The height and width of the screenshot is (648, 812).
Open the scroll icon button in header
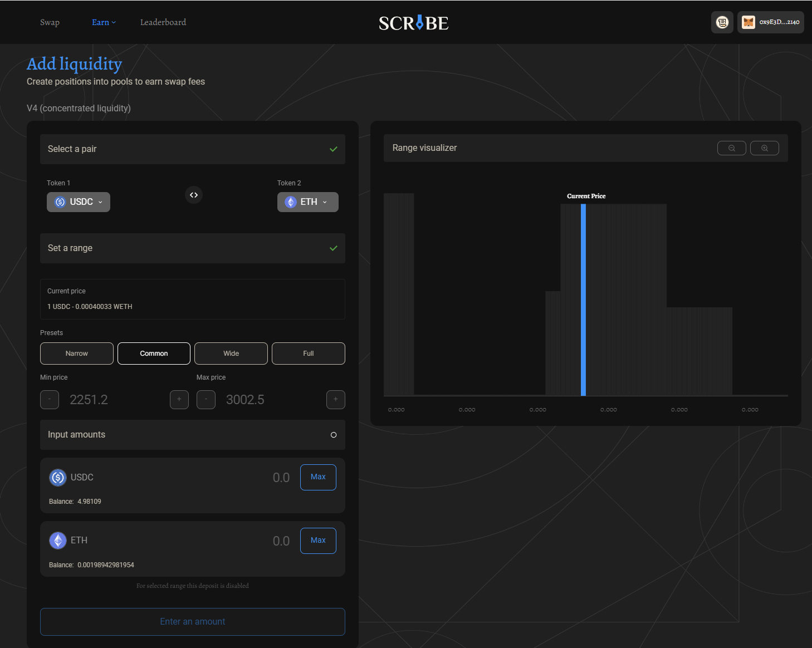722,22
